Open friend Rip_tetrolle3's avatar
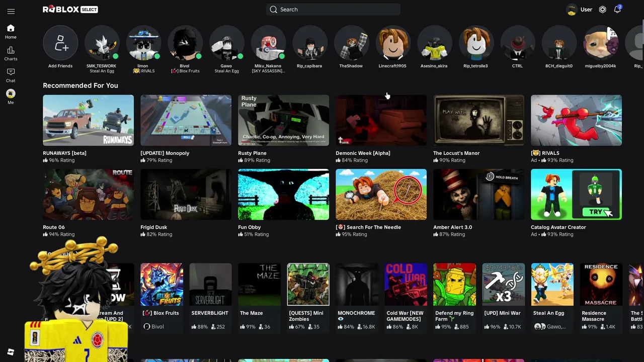This screenshot has width=644, height=362. point(476,43)
